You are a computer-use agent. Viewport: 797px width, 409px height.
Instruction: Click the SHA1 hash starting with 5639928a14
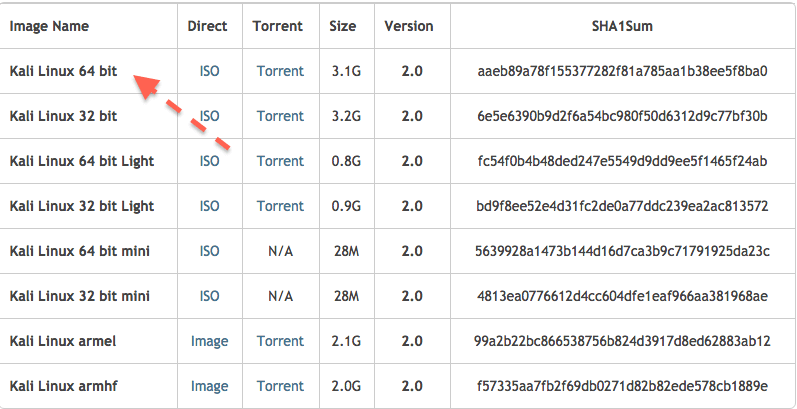coord(623,251)
